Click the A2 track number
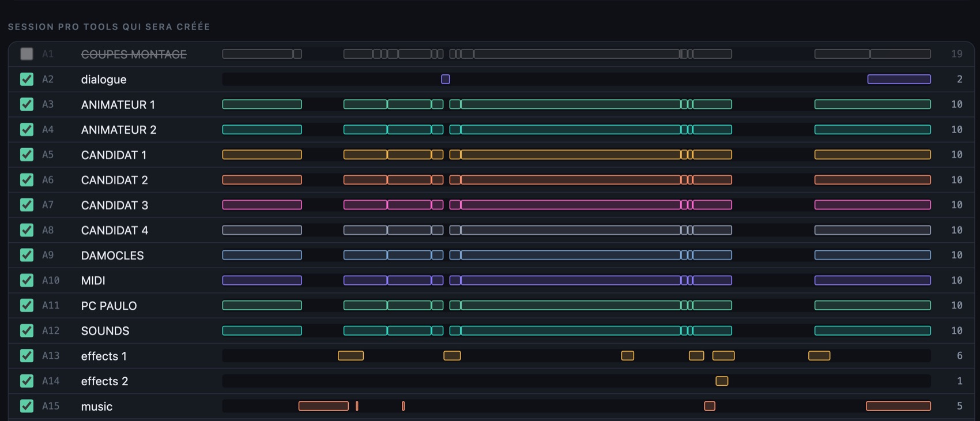The width and height of the screenshot is (980, 421). point(48,80)
